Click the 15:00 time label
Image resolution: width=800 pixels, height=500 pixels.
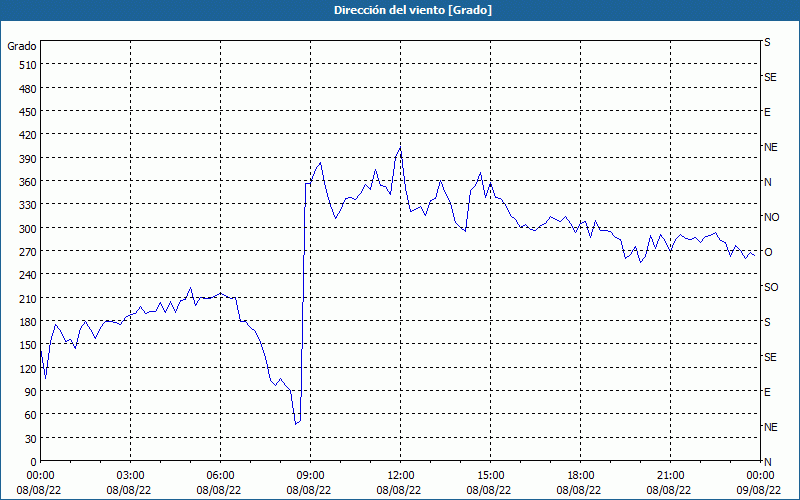[490, 476]
